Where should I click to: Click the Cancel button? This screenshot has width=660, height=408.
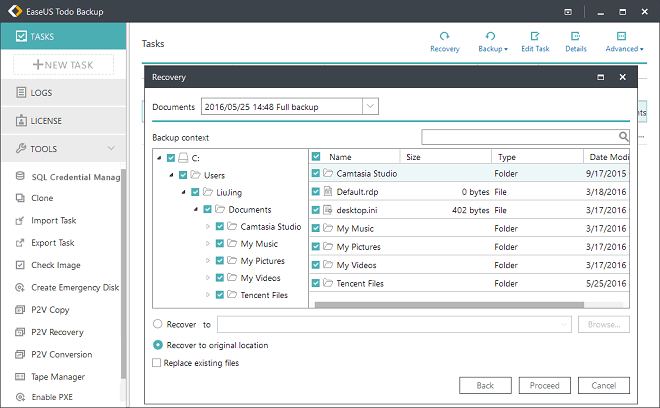click(604, 385)
